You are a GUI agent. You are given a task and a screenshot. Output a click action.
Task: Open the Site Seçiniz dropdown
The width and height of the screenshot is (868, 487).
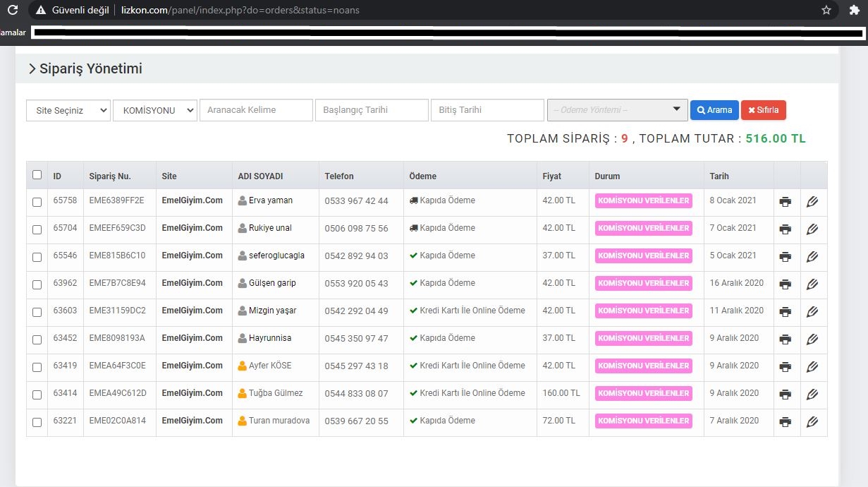[68, 110]
